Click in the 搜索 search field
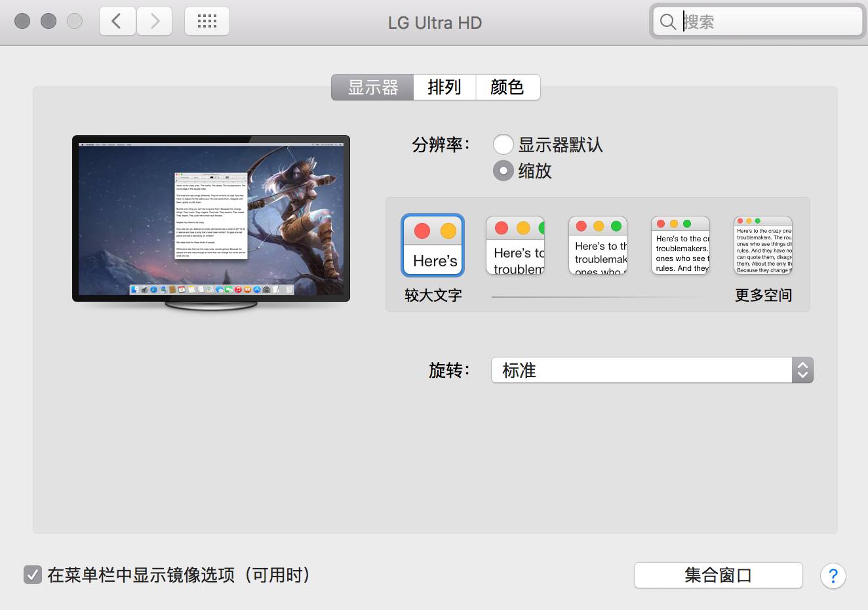Screen dimensions: 868x610 [x=758, y=22]
